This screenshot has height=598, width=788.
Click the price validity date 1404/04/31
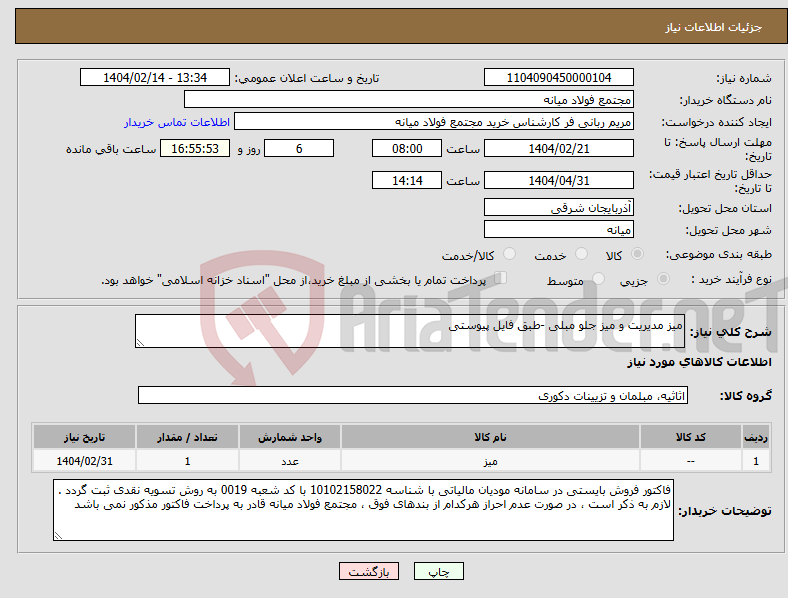click(558, 180)
